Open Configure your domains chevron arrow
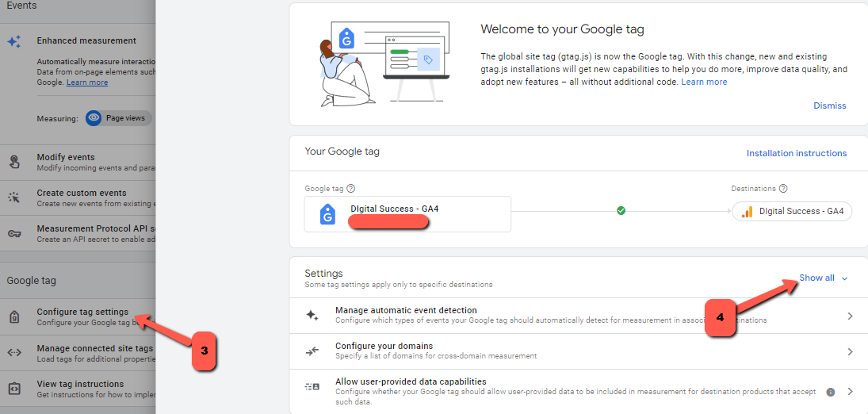Image resolution: width=868 pixels, height=414 pixels. pos(851,352)
